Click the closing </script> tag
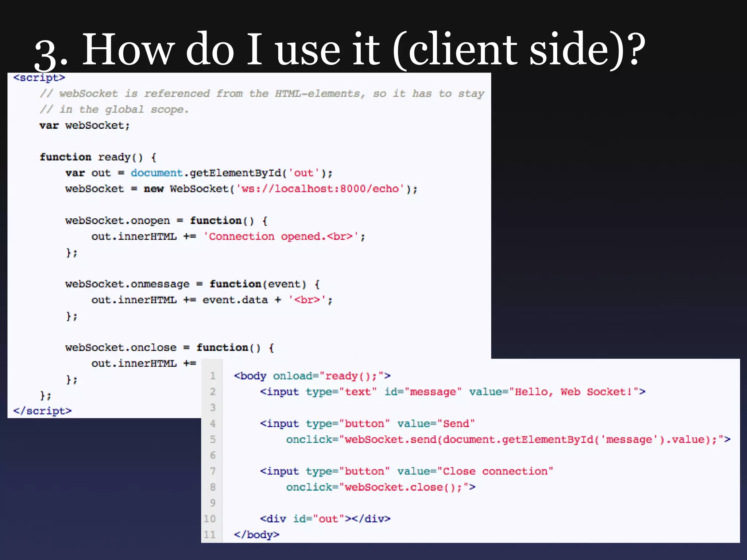The width and height of the screenshot is (747, 560). click(x=42, y=411)
